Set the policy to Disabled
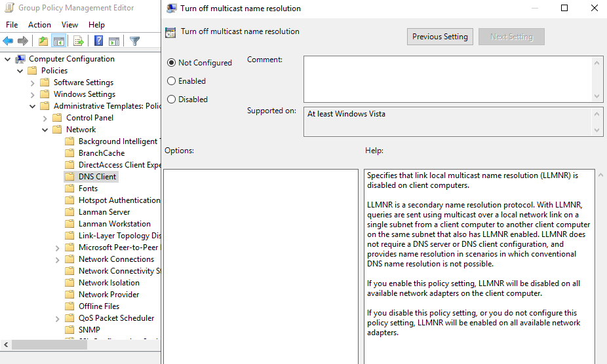This screenshot has width=607, height=364. (x=172, y=100)
